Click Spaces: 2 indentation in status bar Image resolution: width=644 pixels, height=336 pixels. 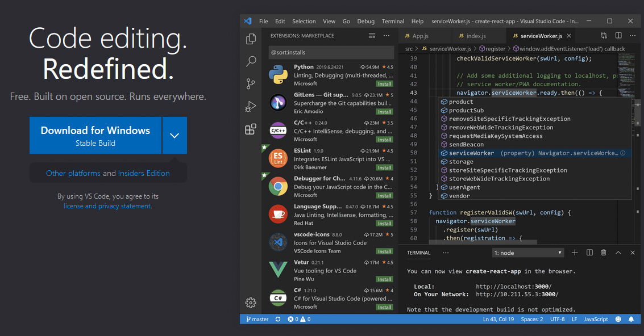click(532, 319)
